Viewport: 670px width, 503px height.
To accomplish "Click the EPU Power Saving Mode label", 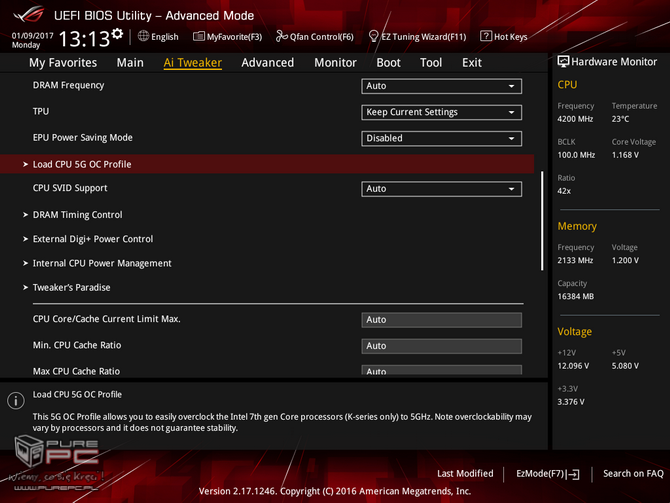I will pos(82,138).
